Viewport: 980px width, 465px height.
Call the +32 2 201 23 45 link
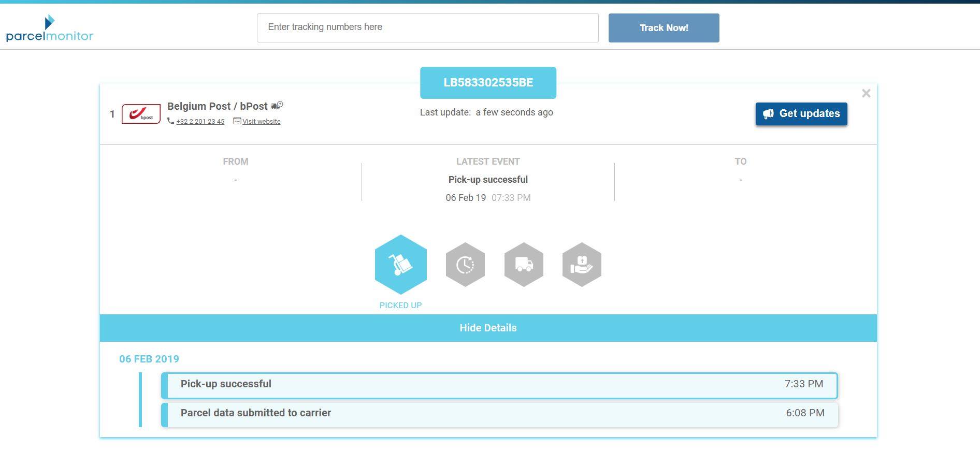tap(200, 122)
